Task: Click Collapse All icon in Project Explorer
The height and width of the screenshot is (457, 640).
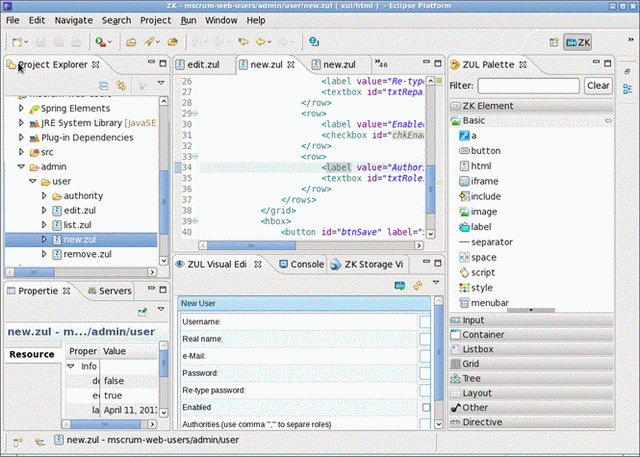Action: (x=104, y=86)
